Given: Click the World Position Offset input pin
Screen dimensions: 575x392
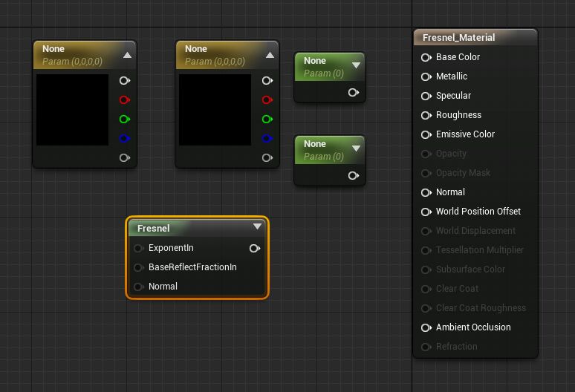Looking at the screenshot, I should click(426, 212).
